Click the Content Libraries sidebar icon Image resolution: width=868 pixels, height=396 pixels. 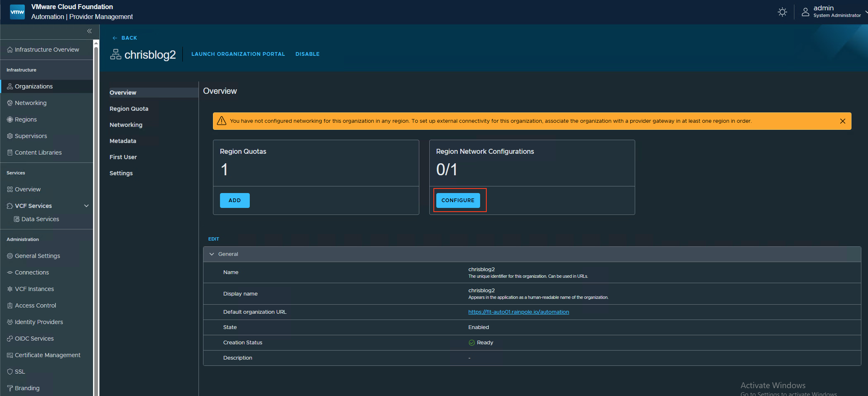point(10,153)
